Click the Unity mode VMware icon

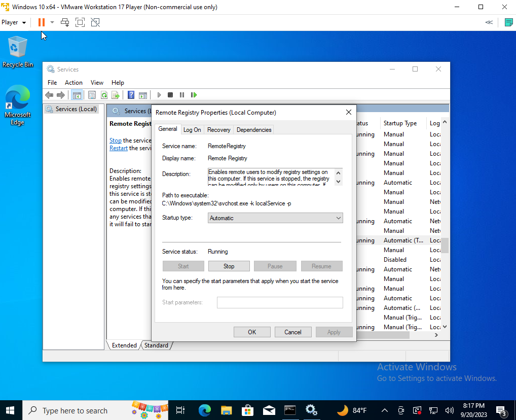(x=95, y=22)
